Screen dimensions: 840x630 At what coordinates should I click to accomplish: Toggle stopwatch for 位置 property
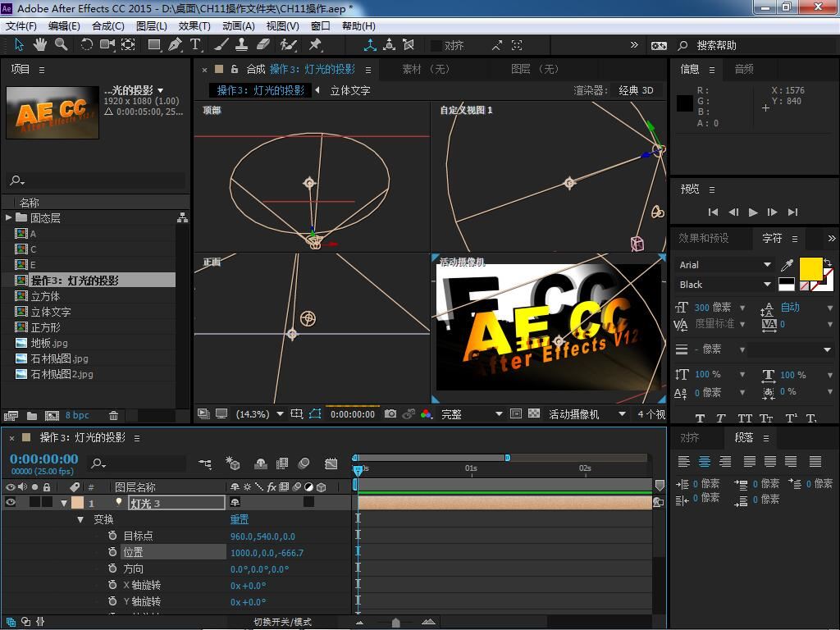point(112,552)
